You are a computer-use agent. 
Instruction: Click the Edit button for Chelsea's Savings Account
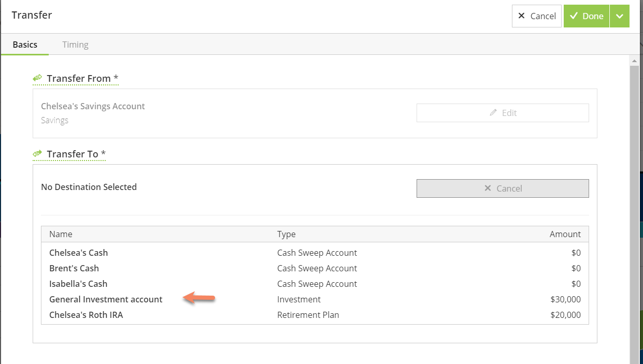point(503,112)
